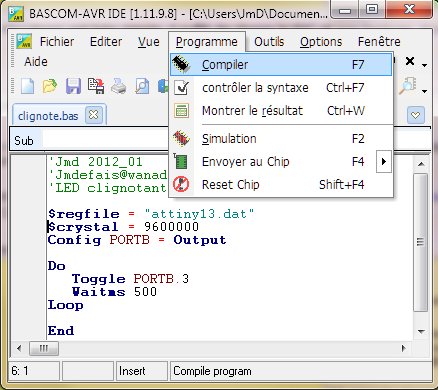Click the horizontal scrollbar thumb
The height and width of the screenshot is (390, 438).
tap(44, 348)
